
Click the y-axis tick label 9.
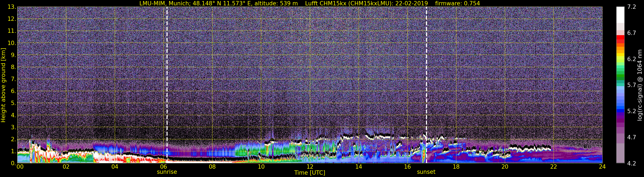point(13,55)
